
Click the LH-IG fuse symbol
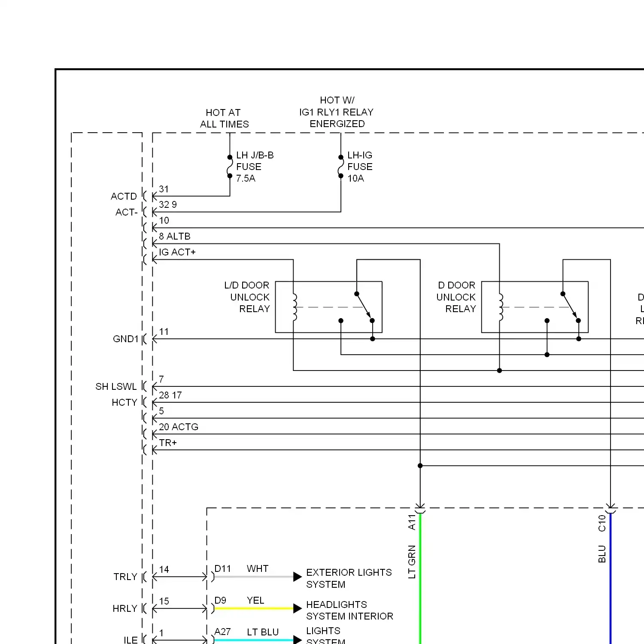(x=341, y=167)
